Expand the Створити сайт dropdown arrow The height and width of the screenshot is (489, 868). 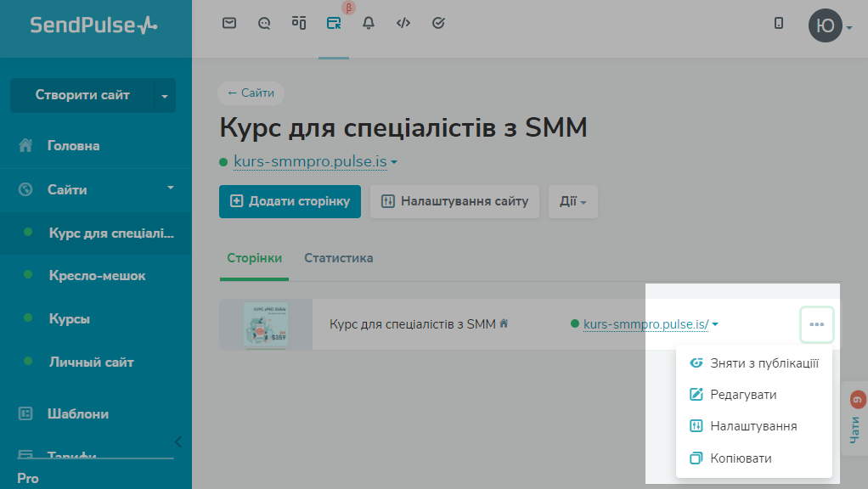click(x=165, y=96)
